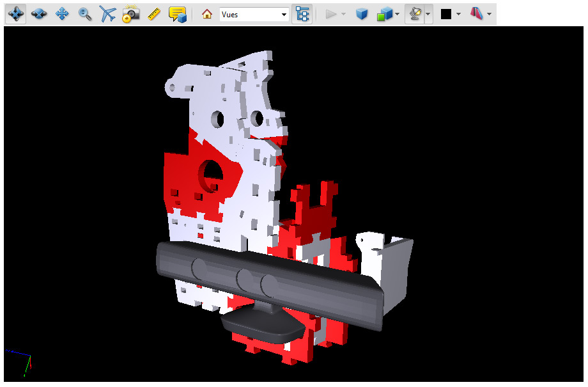Toggle the Model Tree panel
The image size is (588, 387).
pyautogui.click(x=302, y=14)
